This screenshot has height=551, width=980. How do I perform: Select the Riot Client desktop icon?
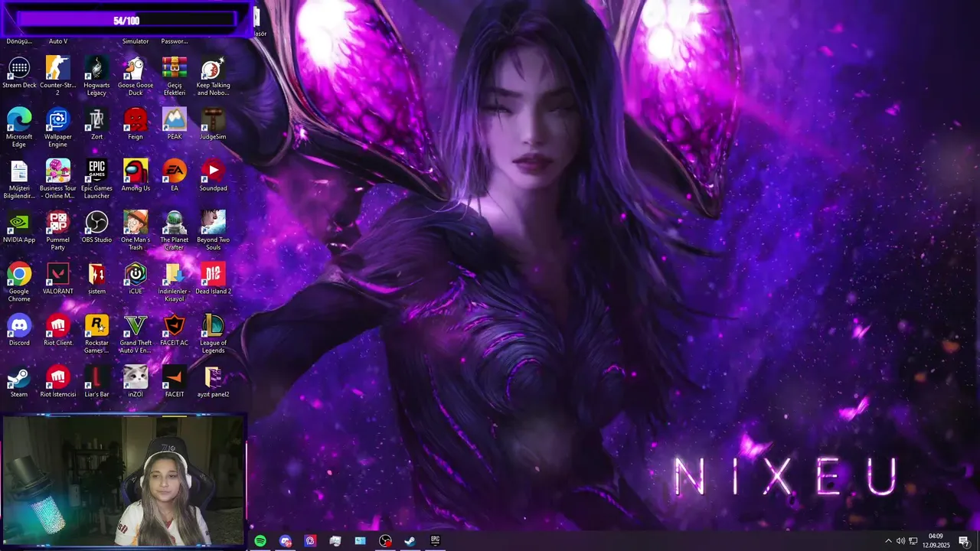point(57,329)
